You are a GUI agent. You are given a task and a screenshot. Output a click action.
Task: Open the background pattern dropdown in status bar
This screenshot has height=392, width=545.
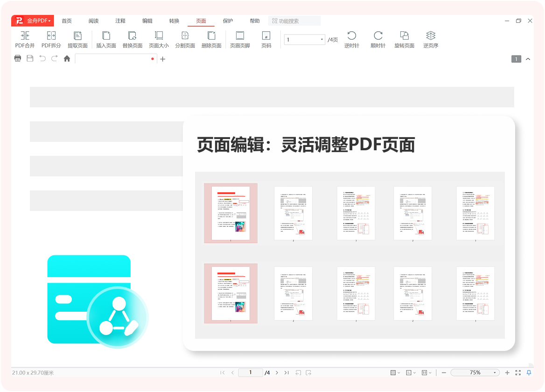(395, 372)
